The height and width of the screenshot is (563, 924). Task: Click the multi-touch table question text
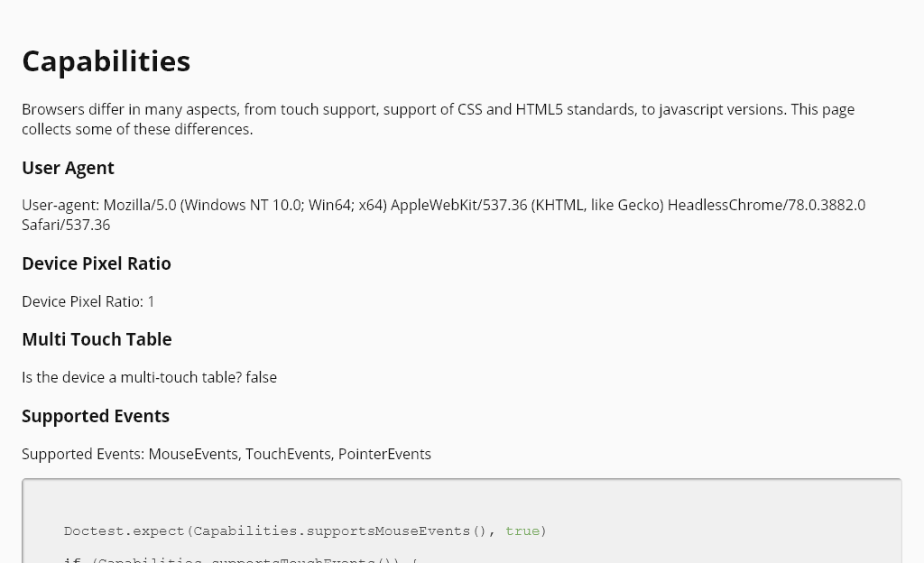[132, 377]
